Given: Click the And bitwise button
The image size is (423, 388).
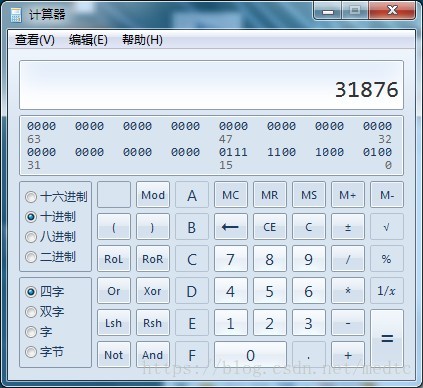Looking at the screenshot, I should click(153, 355).
